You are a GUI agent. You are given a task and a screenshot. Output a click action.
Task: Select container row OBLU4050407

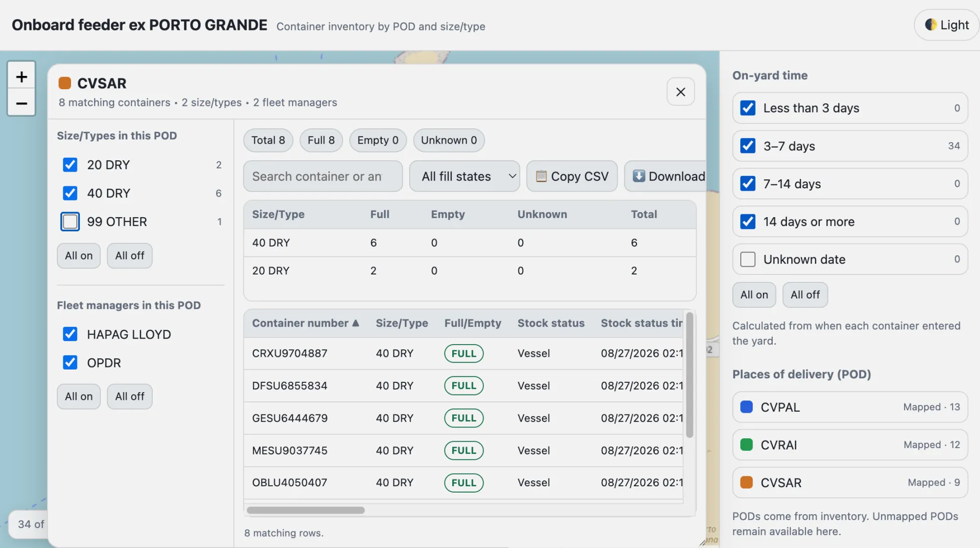[464, 482]
